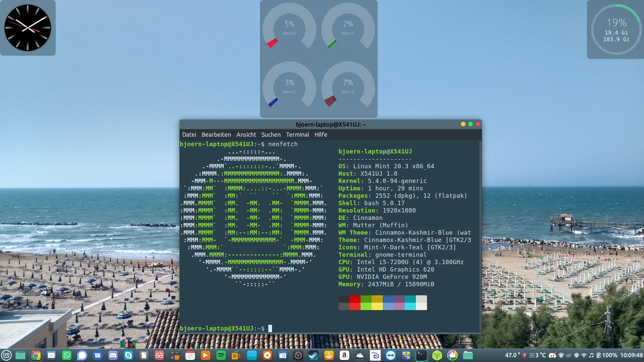Image resolution: width=644 pixels, height=362 pixels.
Task: Open the calculator launcher
Action: 175,355
